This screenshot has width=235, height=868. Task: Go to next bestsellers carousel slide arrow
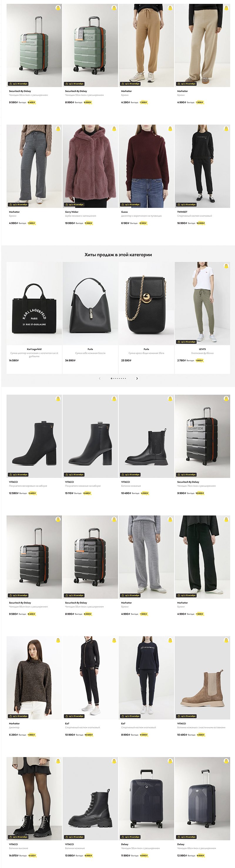tap(137, 378)
